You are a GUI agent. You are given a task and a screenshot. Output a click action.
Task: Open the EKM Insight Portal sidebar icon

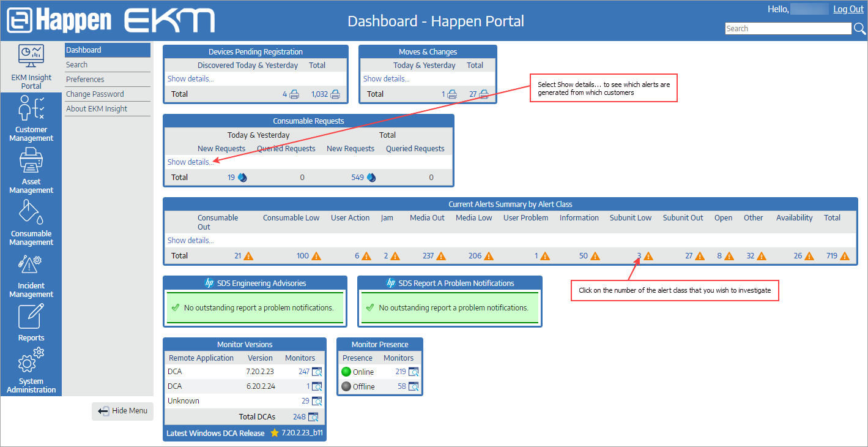pyautogui.click(x=31, y=56)
